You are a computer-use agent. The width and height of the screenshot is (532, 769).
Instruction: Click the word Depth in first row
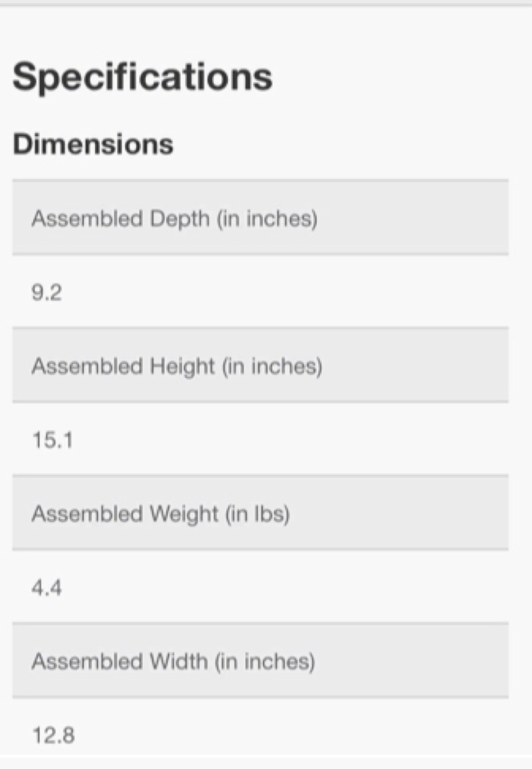(x=179, y=219)
